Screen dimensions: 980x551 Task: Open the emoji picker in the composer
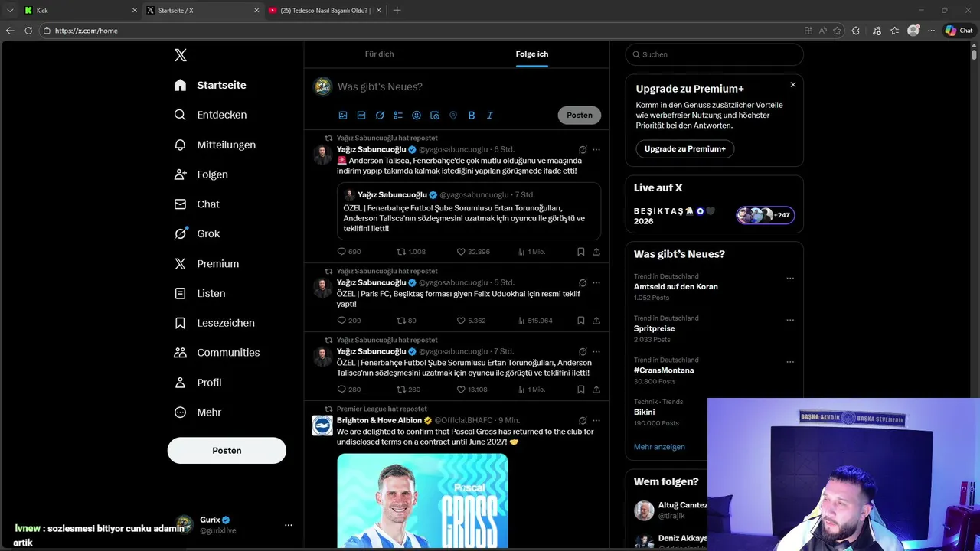[416, 116]
